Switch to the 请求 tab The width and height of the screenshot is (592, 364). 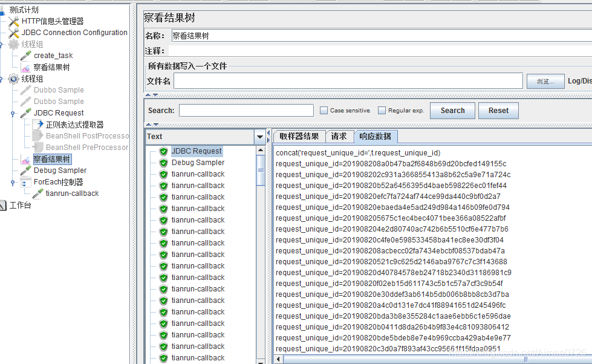(x=339, y=136)
